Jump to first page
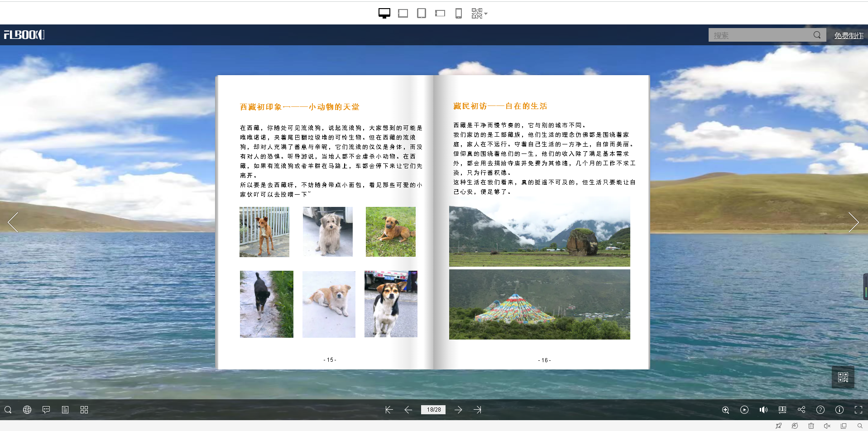Screen dimensions: 868x431 389,410
